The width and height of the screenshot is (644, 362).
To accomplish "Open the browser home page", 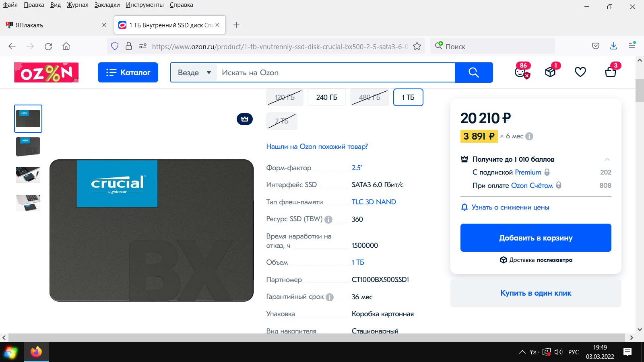I will click(x=66, y=46).
